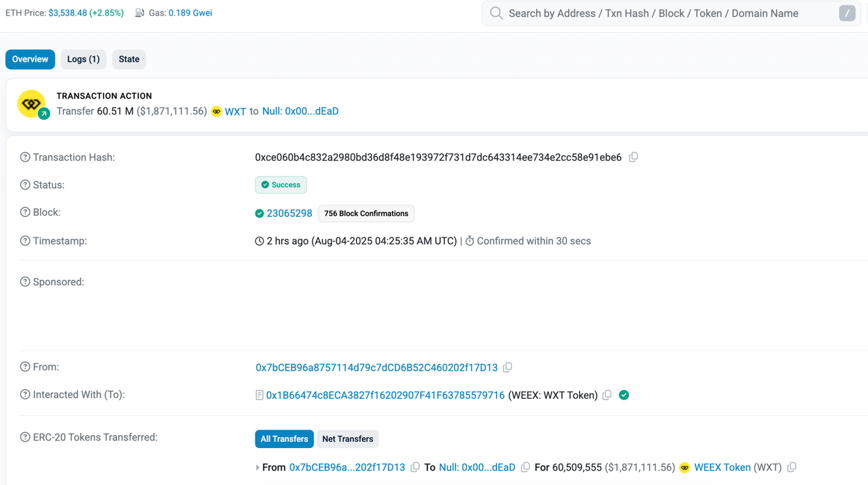Switch to All Transfers view

(284, 439)
